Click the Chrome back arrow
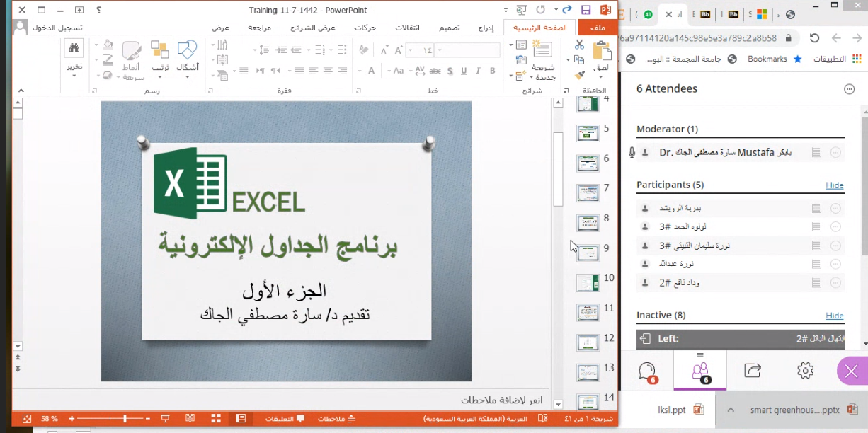The width and height of the screenshot is (868, 433). coord(858,38)
